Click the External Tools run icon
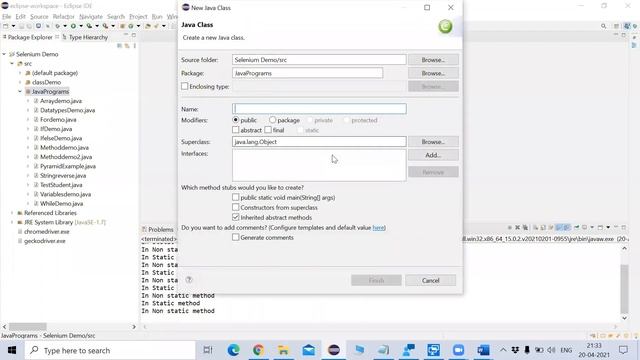 click(x=105, y=26)
